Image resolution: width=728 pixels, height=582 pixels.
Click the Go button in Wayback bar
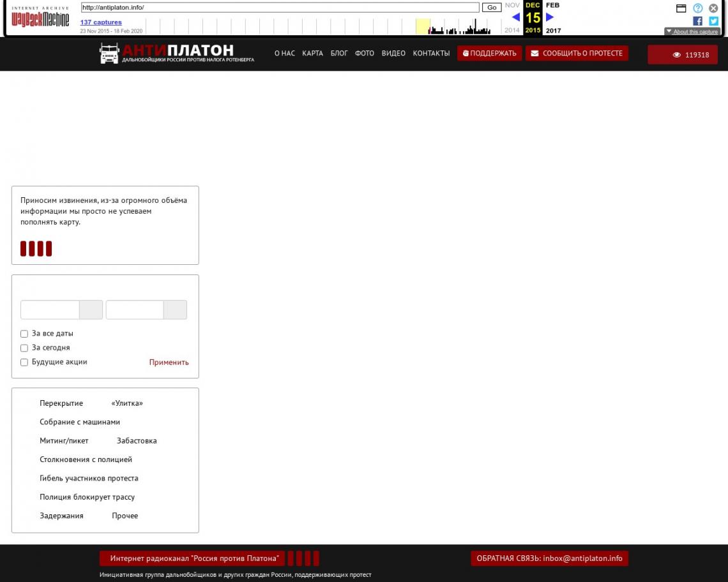(492, 8)
